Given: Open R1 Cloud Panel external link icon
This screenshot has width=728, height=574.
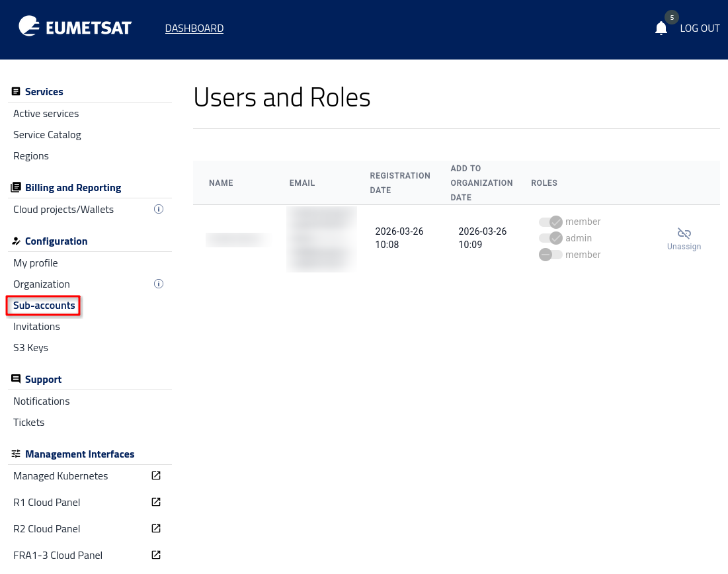Looking at the screenshot, I should (156, 502).
